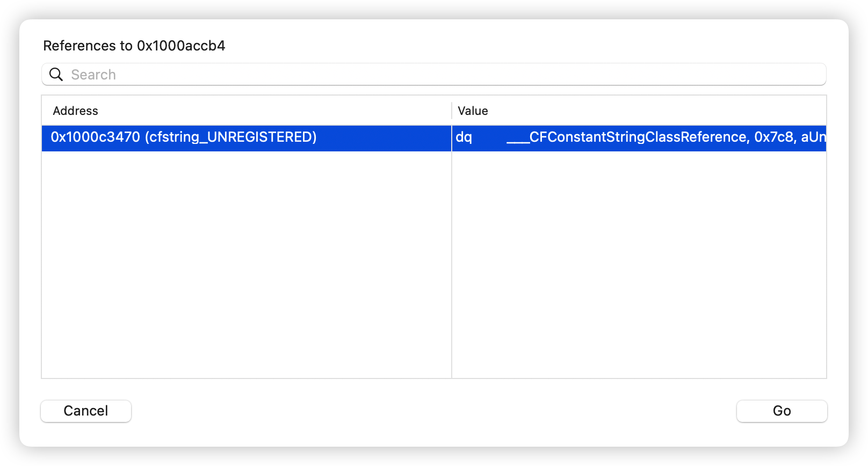Viewport: 868px width, 466px height.
Task: Click ___CFConstantStringClassReference text in the value
Action: 626,137
